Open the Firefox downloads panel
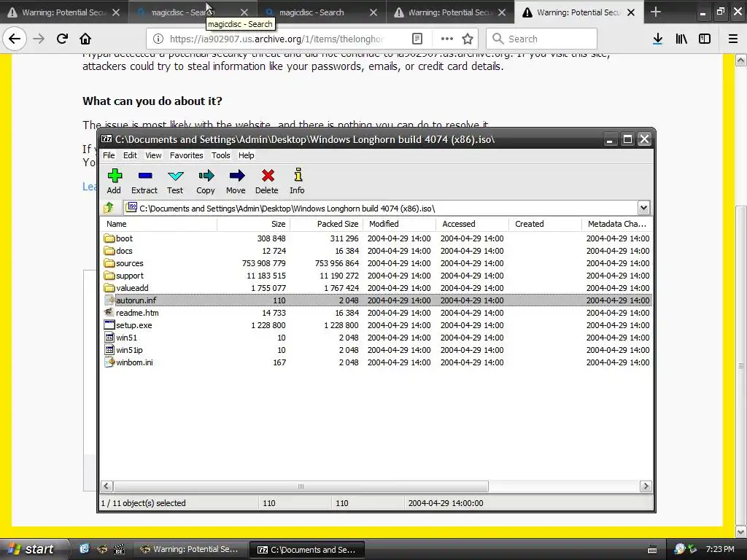This screenshot has height=560, width=747. [x=658, y=39]
